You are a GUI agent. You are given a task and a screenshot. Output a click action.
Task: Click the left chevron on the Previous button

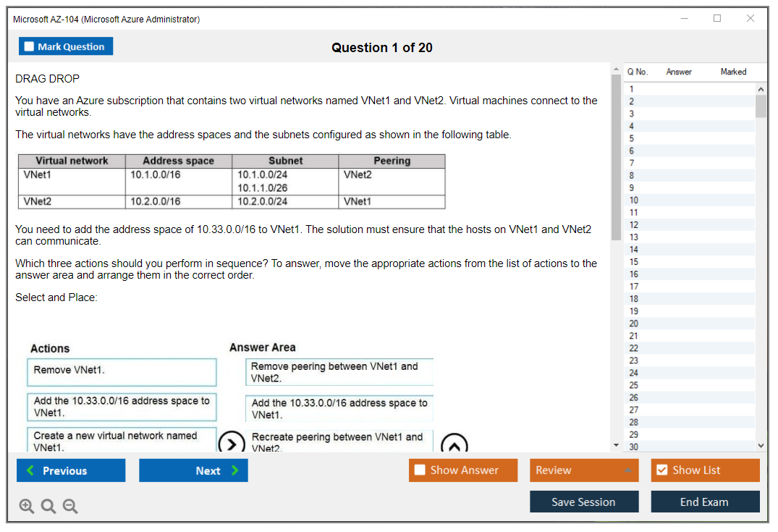[x=29, y=470]
